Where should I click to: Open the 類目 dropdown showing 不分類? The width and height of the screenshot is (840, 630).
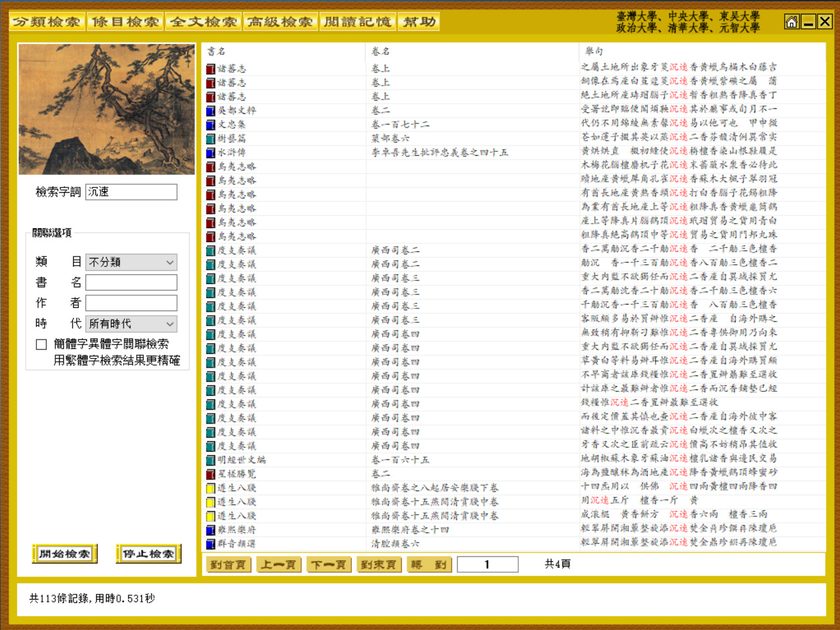point(131,262)
